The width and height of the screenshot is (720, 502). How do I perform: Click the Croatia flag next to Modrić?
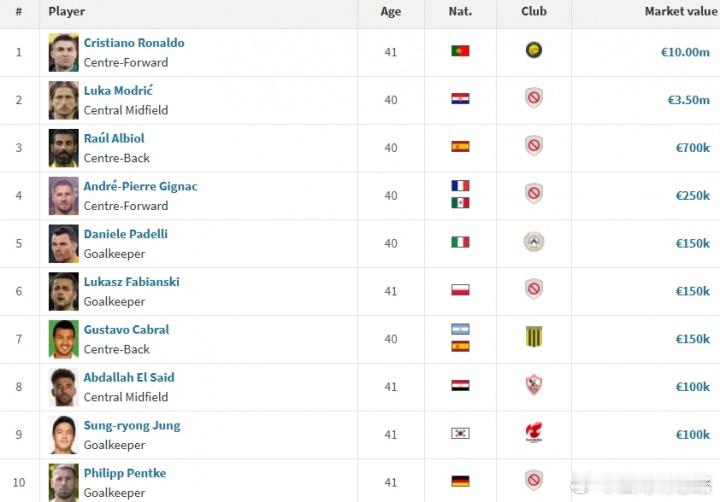point(460,98)
